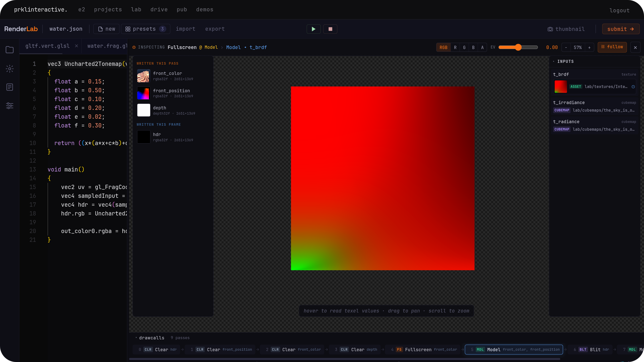Open the presets dropdown
The image size is (644, 362).
click(x=145, y=29)
